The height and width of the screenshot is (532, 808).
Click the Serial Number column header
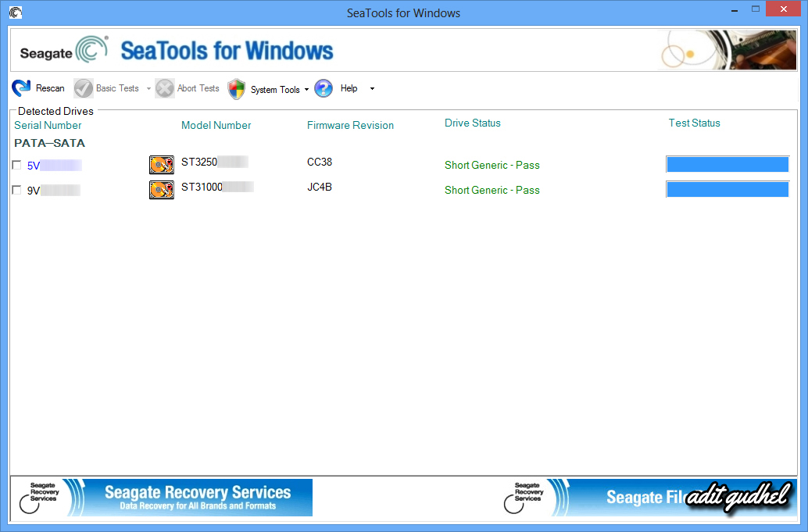[x=48, y=125]
